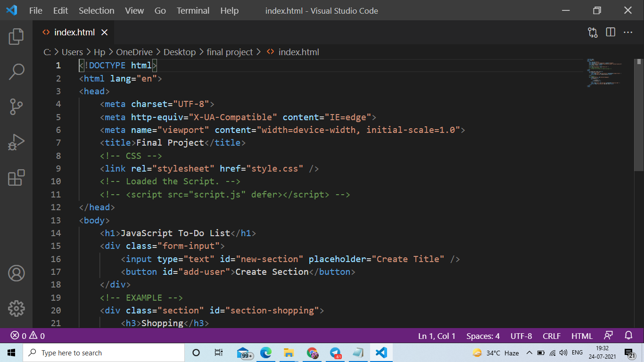
Task: Open the Help menu
Action: coord(230,10)
